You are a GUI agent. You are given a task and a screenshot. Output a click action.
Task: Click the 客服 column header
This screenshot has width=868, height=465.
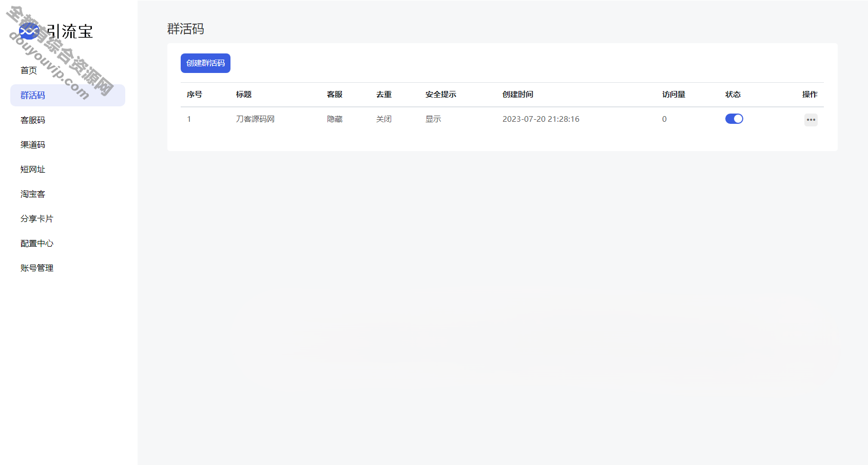tap(335, 95)
